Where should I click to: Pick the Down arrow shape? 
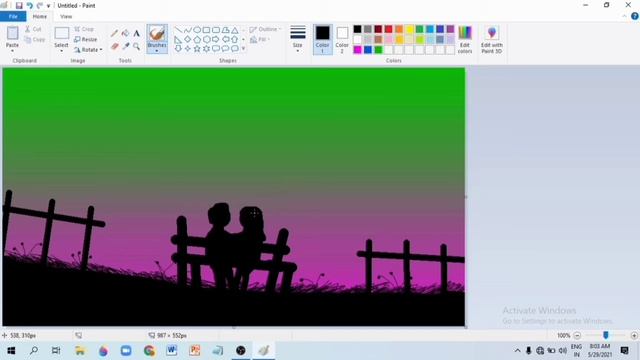tap(178, 49)
